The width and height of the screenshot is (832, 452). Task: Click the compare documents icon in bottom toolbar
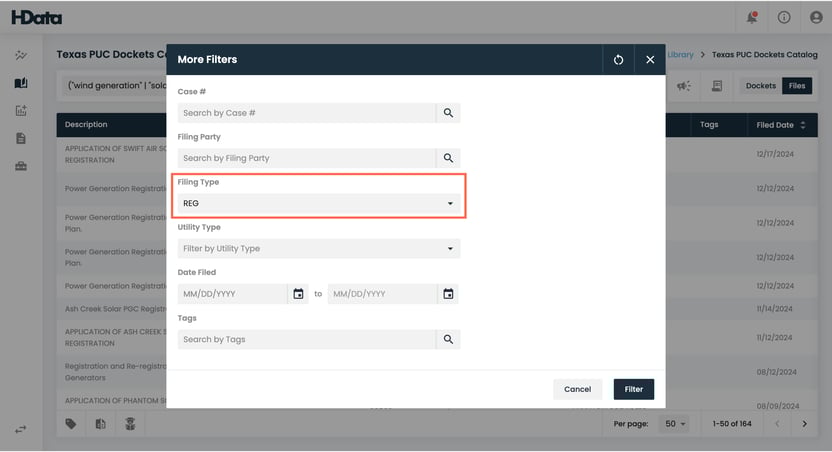(100, 424)
